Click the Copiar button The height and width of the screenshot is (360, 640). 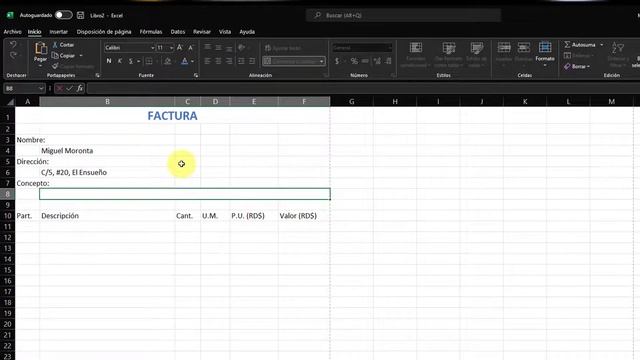click(x=64, y=56)
